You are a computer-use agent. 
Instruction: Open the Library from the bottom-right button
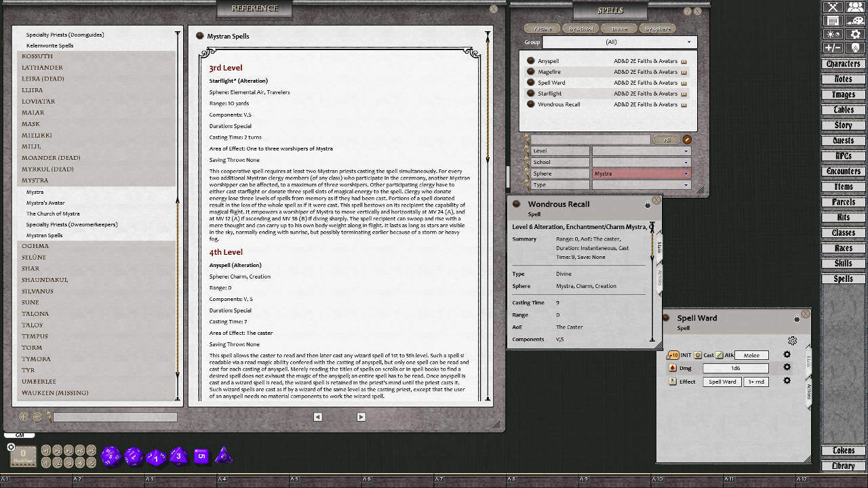[842, 466]
